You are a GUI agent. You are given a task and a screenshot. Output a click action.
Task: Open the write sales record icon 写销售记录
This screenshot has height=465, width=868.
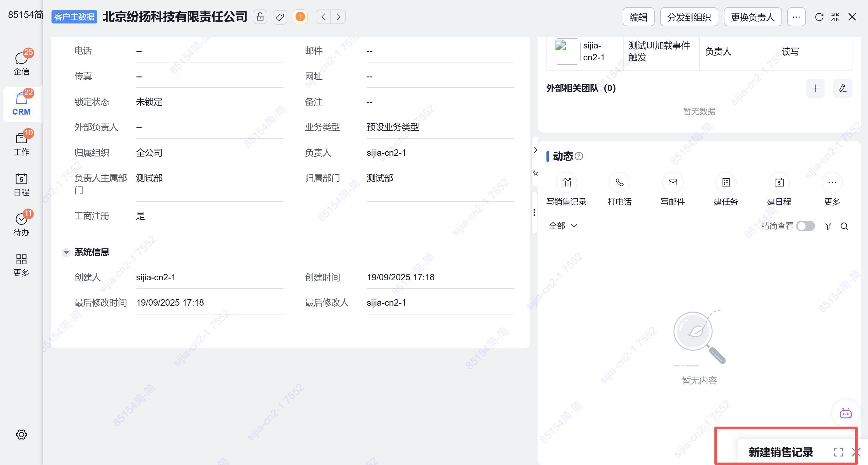(x=566, y=183)
